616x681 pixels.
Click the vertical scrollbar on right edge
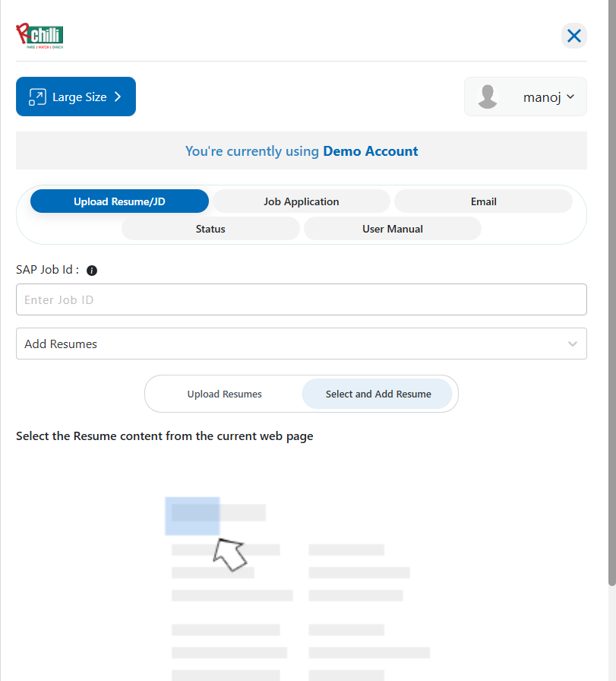click(x=611, y=304)
